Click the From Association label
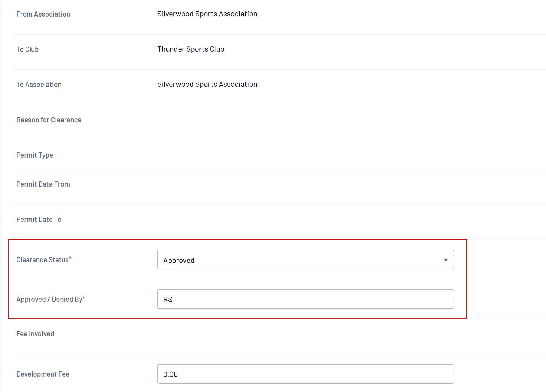The width and height of the screenshot is (546, 392). point(43,14)
